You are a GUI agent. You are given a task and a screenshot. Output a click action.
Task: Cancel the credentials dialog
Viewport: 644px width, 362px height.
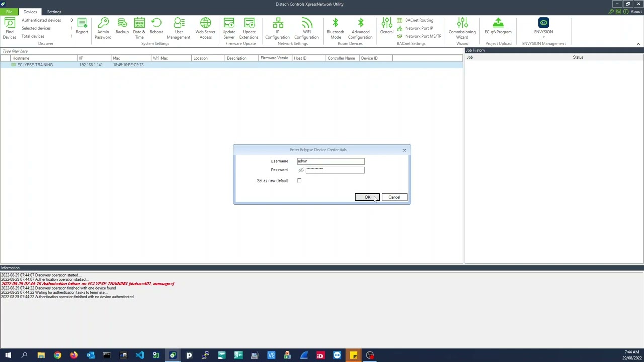[394, 197]
